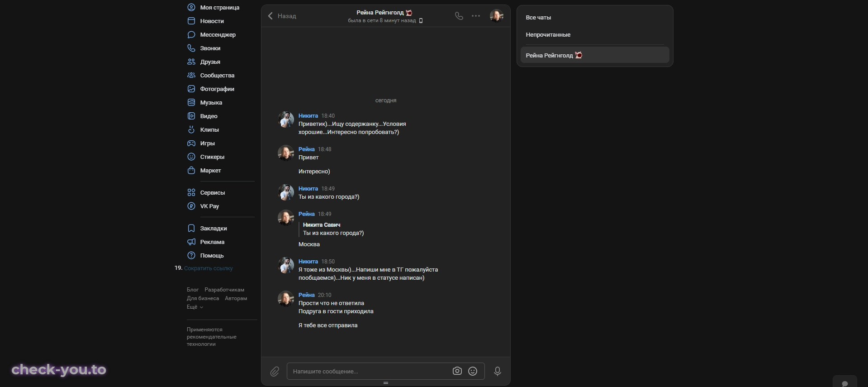Click message text 'Я тебе все отправила'
Screen dimensions: 868x387
coord(328,325)
